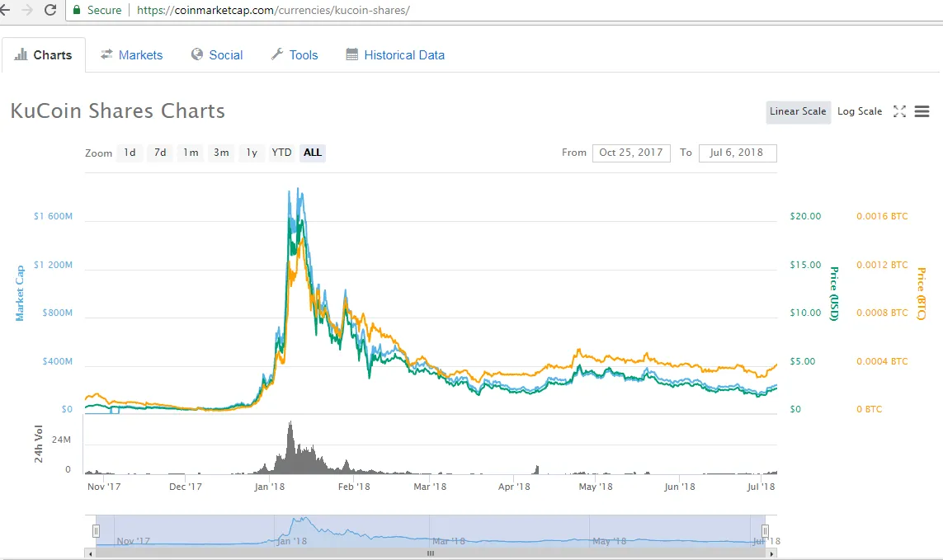
Task: Select ALL zoom range
Action: [313, 153]
